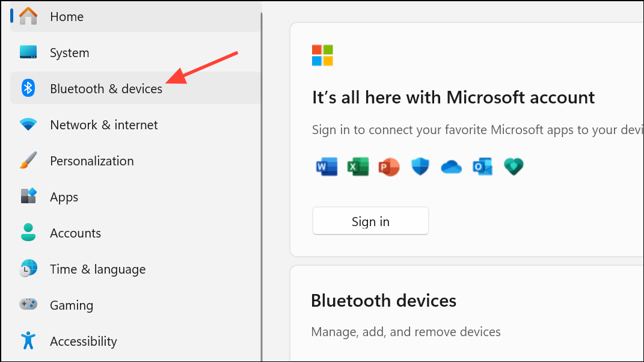
Task: Select the OneDrive cloud icon
Action: 451,167
